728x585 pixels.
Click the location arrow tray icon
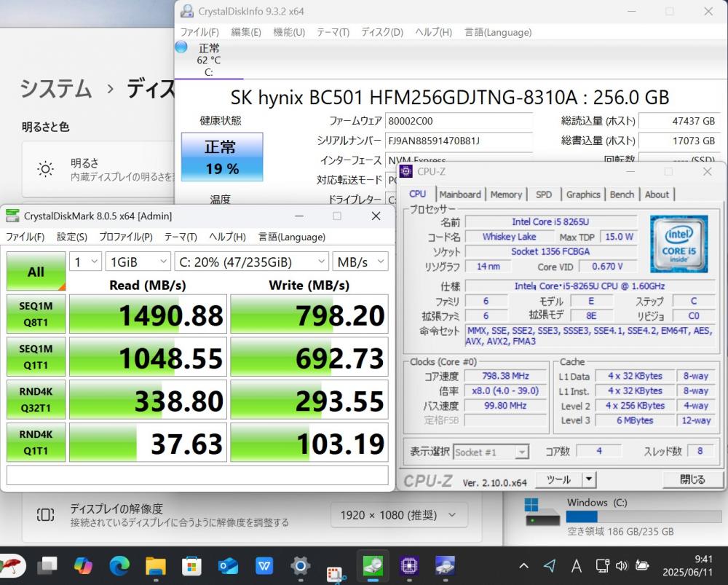[550, 565]
